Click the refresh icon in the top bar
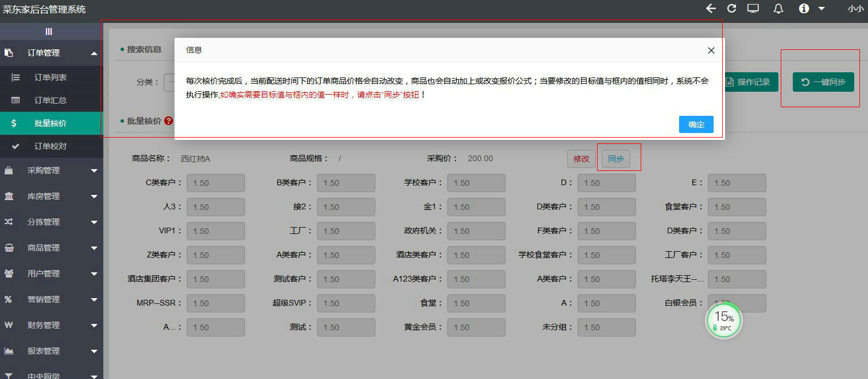The image size is (868, 379). (731, 9)
